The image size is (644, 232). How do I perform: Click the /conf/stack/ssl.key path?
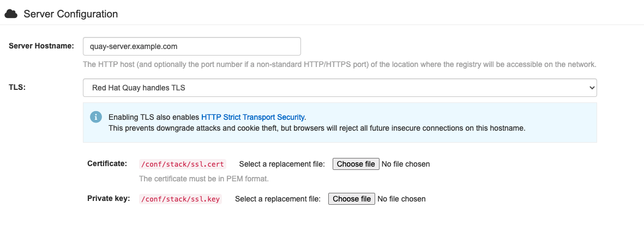click(x=180, y=199)
